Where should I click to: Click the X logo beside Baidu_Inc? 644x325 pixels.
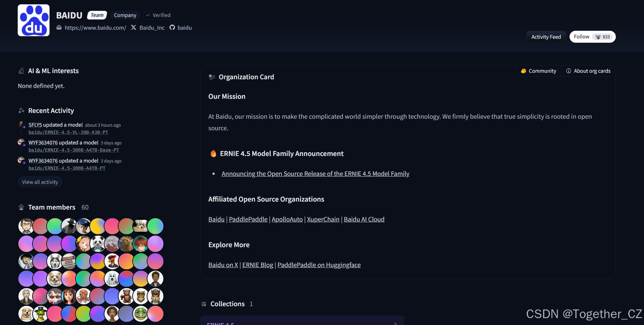coord(134,28)
